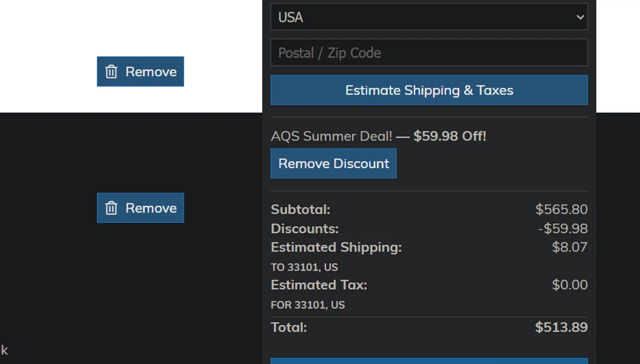Image resolution: width=640 pixels, height=364 pixels.
Task: Focus the Postal / Zip Code field
Action: pyautogui.click(x=429, y=52)
